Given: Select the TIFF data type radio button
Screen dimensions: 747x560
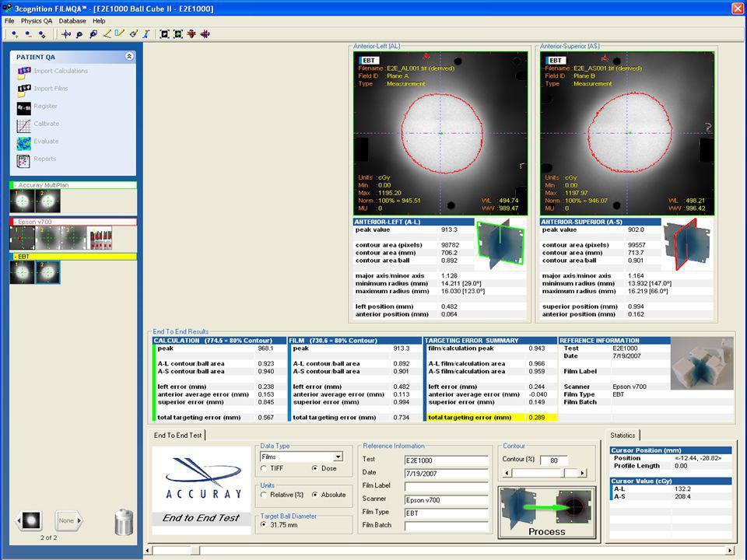Looking at the screenshot, I should [x=264, y=468].
